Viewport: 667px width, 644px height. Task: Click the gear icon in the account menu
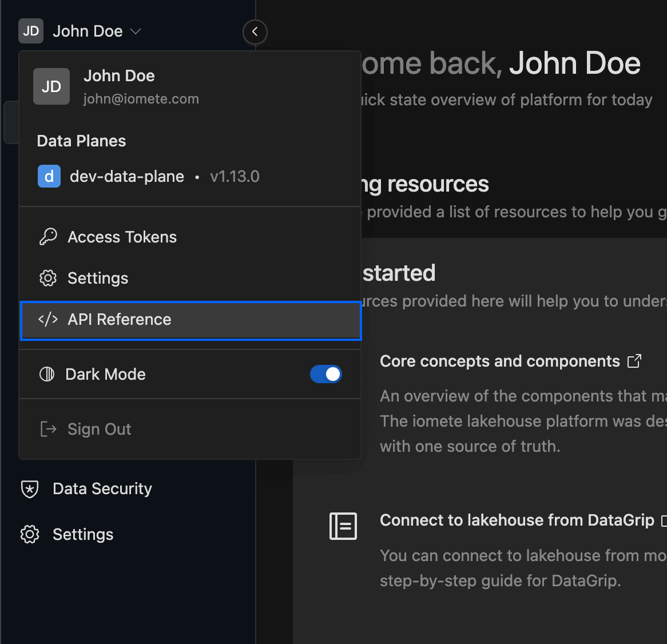click(48, 278)
